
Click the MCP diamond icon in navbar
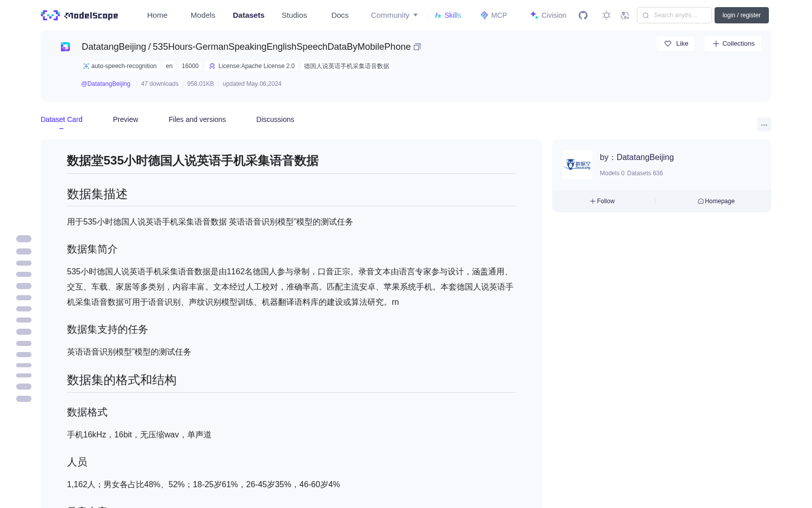point(484,15)
